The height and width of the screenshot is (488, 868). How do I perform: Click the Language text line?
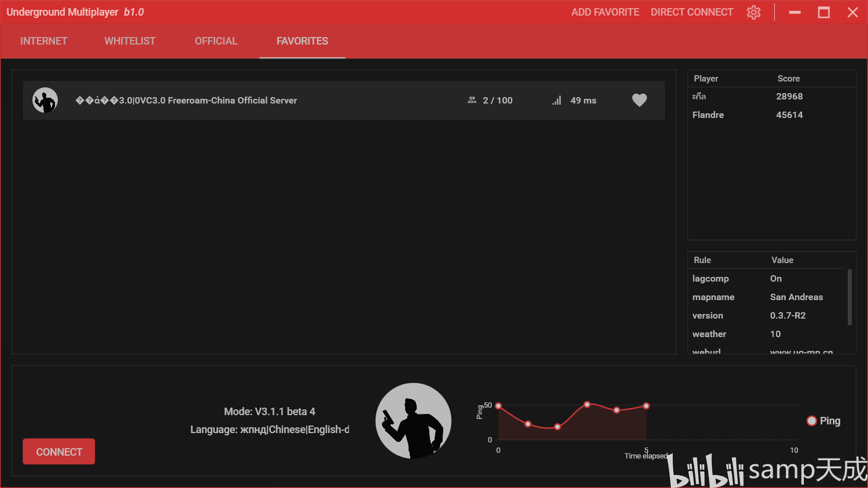[270, 430]
